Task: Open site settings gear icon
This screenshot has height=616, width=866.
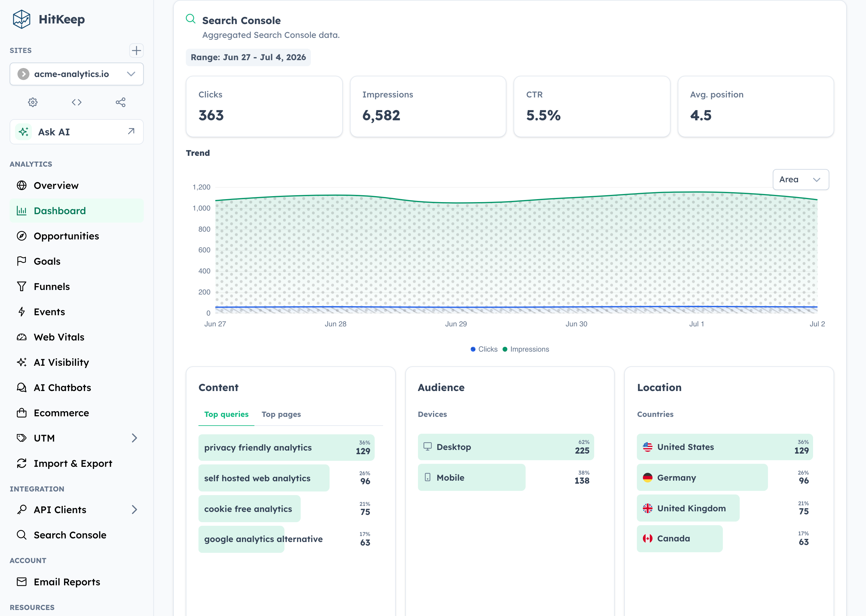Action: pos(33,102)
